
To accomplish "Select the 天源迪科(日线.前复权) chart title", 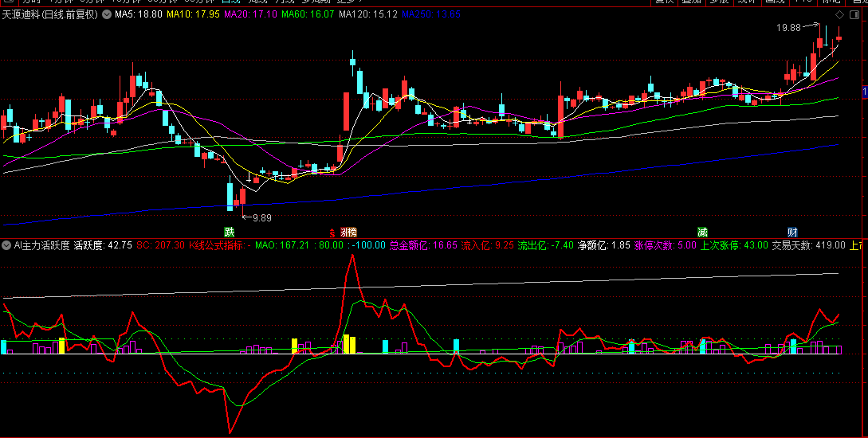I will click(50, 14).
